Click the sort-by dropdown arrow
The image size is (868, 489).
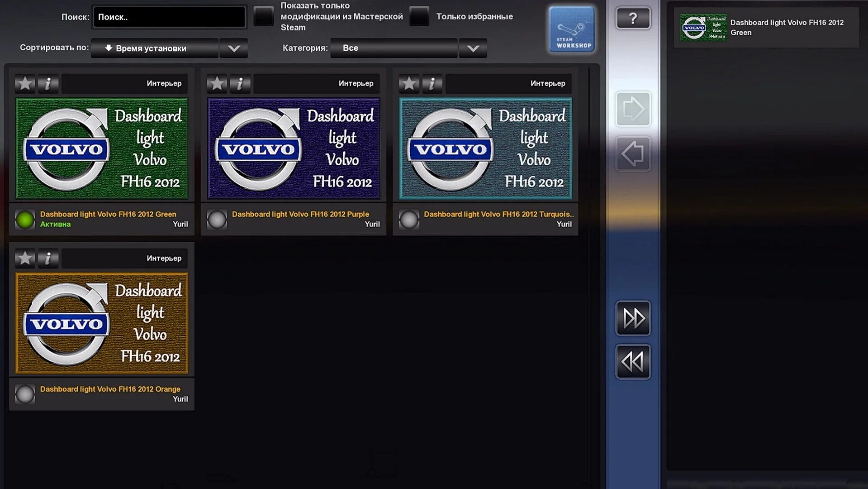234,48
